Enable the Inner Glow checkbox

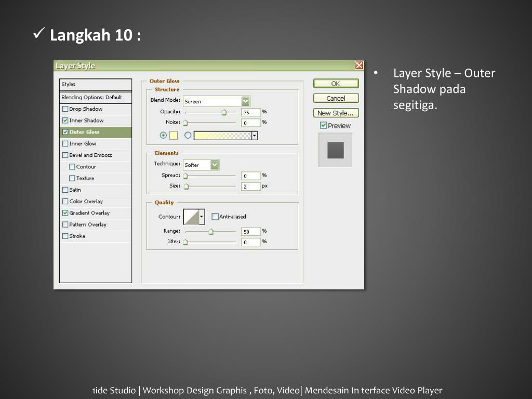click(65, 143)
